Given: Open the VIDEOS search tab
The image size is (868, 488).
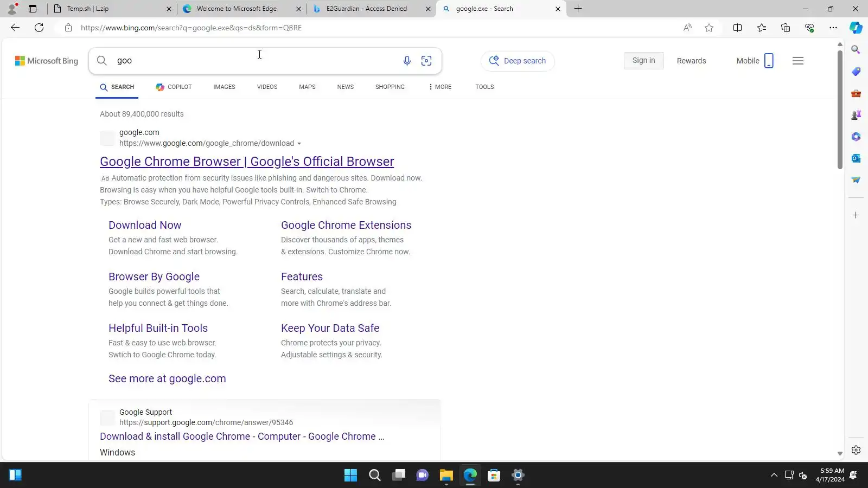Looking at the screenshot, I should click(267, 87).
